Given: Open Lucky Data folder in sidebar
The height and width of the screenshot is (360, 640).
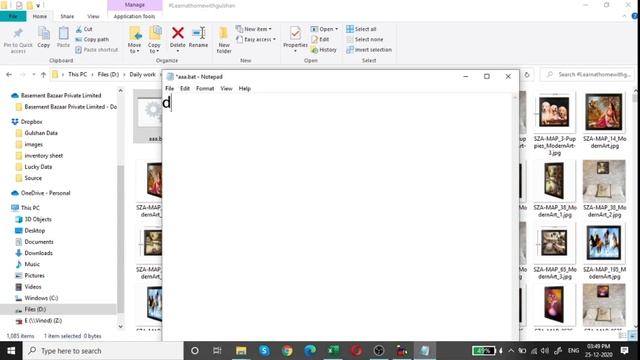Looking at the screenshot, I should pos(38,167).
